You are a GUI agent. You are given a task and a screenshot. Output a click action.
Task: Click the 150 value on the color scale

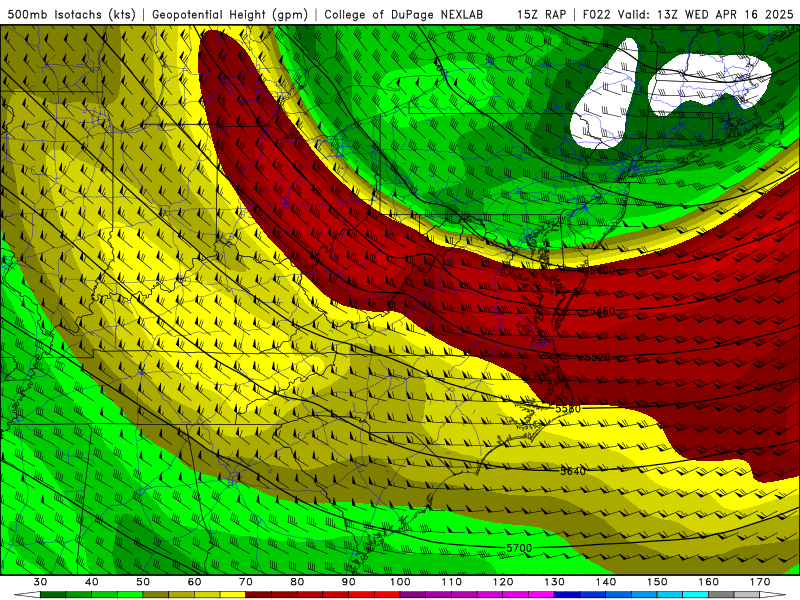(657, 582)
